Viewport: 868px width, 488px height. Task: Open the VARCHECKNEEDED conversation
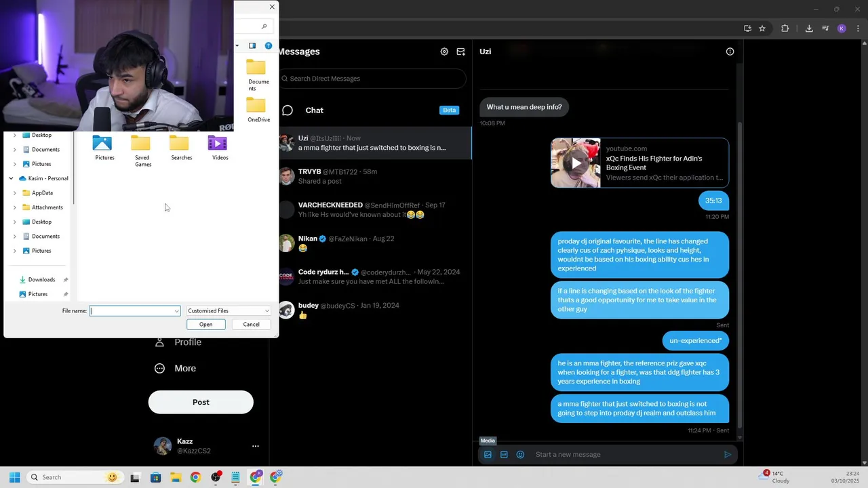coord(374,209)
